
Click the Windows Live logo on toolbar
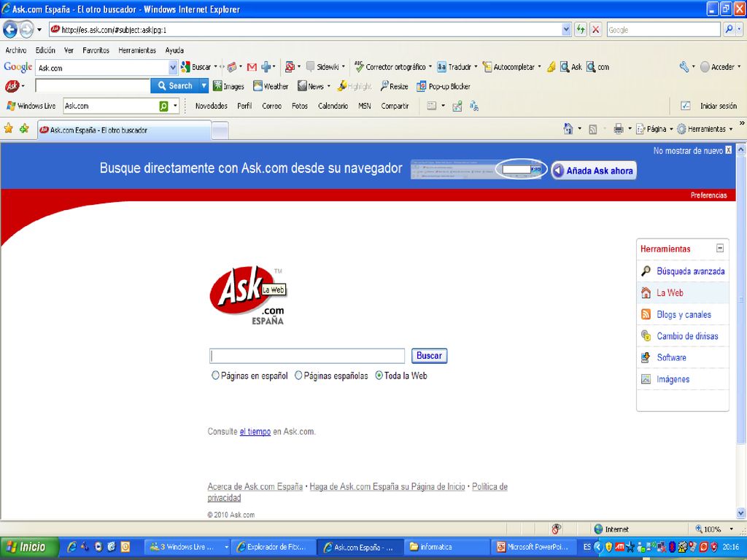pos(31,106)
